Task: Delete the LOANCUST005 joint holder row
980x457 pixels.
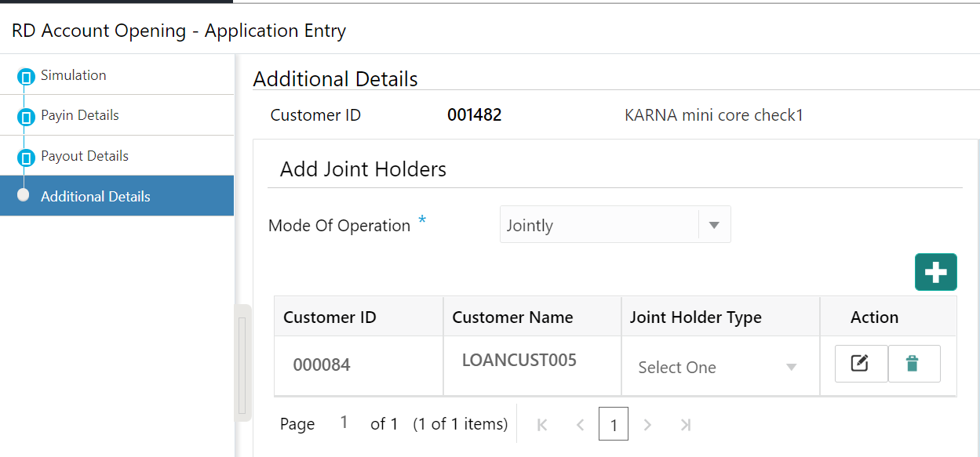Action: (913, 364)
